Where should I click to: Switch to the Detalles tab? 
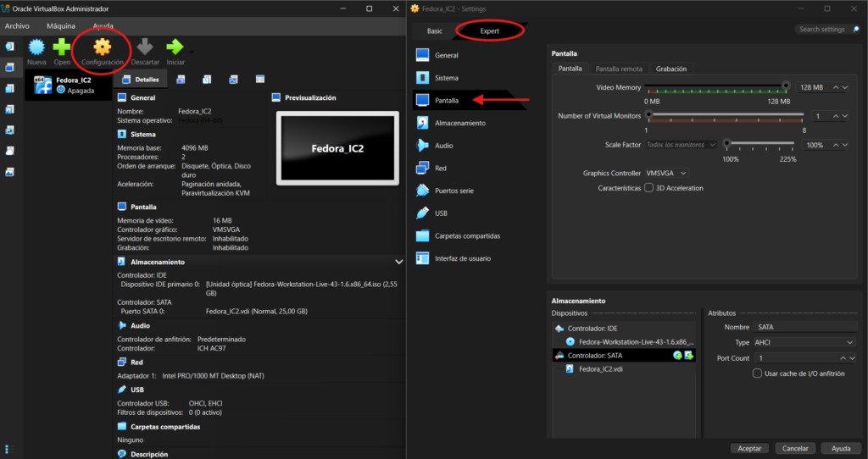tap(141, 80)
